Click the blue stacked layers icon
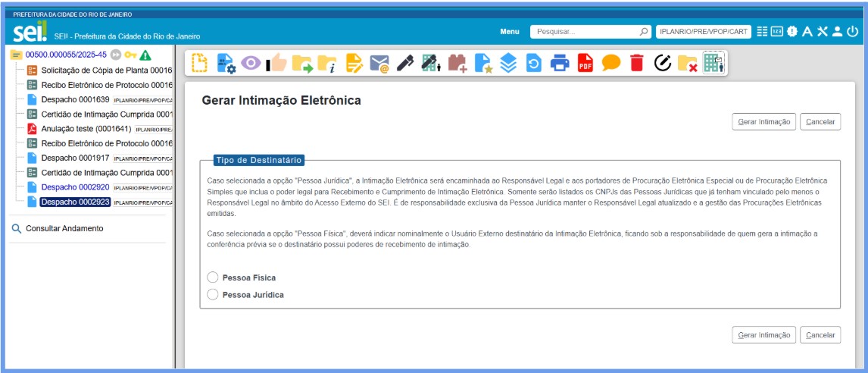Image resolution: width=868 pixels, height=373 pixels. pyautogui.click(x=508, y=63)
